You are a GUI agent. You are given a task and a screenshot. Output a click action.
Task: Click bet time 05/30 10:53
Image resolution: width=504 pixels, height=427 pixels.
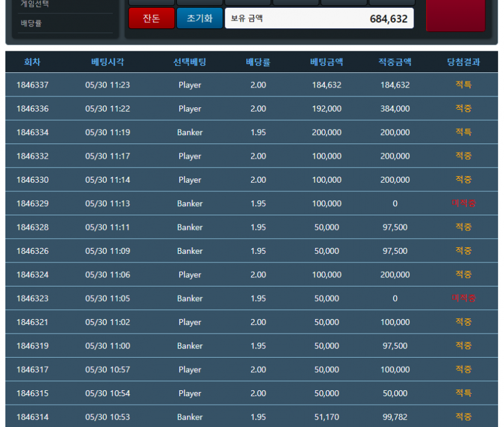click(x=107, y=417)
